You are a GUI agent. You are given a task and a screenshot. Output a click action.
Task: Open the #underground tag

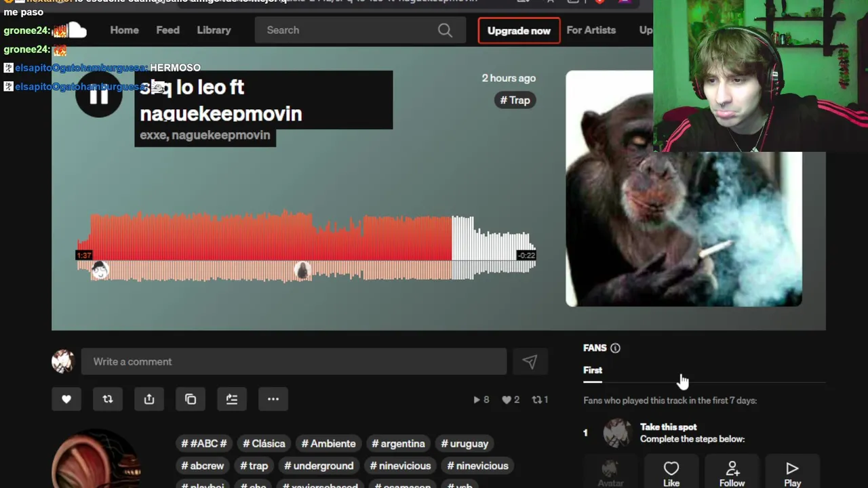point(319,466)
